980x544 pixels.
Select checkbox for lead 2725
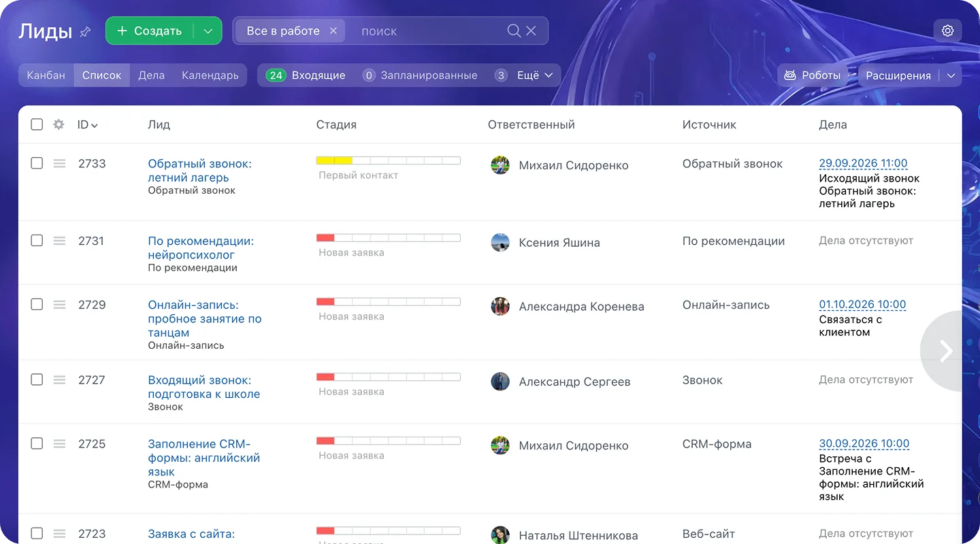(x=37, y=443)
